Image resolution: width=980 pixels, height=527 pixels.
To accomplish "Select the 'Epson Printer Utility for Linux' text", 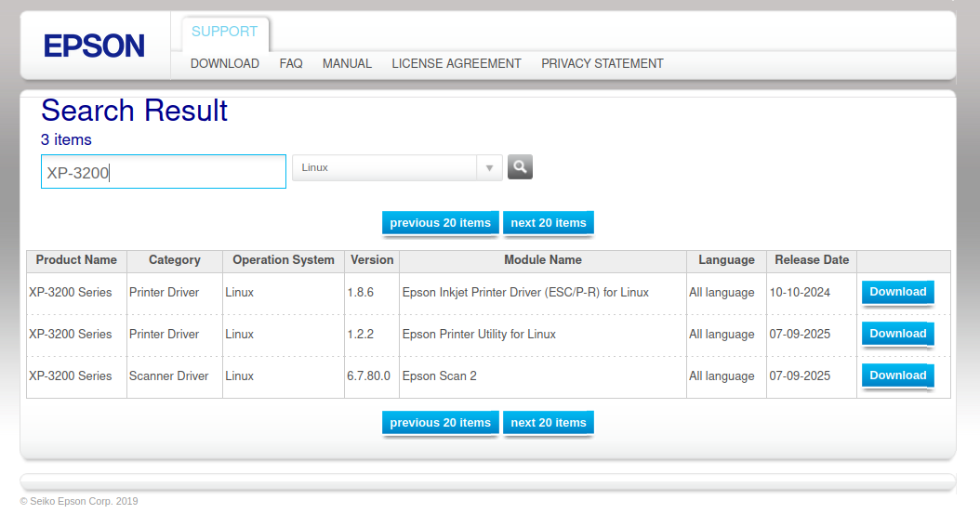I will click(x=479, y=334).
